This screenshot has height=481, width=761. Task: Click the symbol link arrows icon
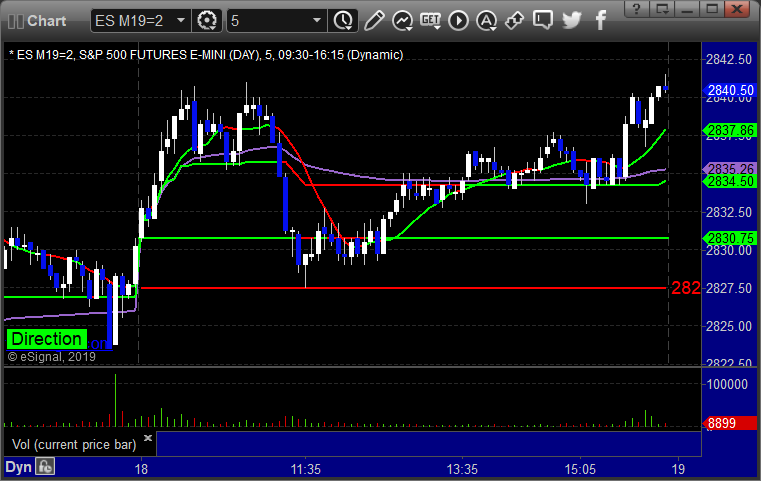[514, 21]
